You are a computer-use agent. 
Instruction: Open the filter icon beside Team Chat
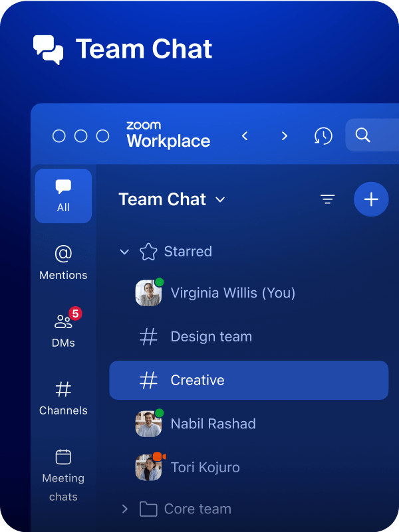(x=327, y=199)
